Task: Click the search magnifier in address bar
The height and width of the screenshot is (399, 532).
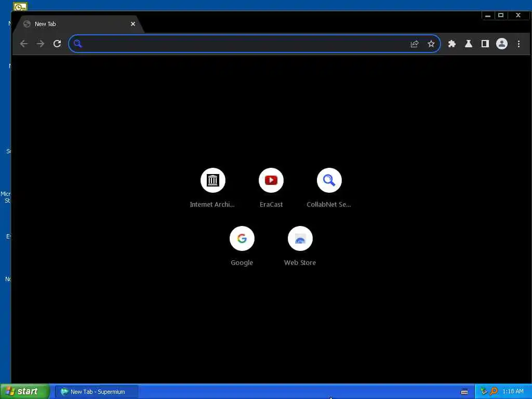Action: click(78, 44)
